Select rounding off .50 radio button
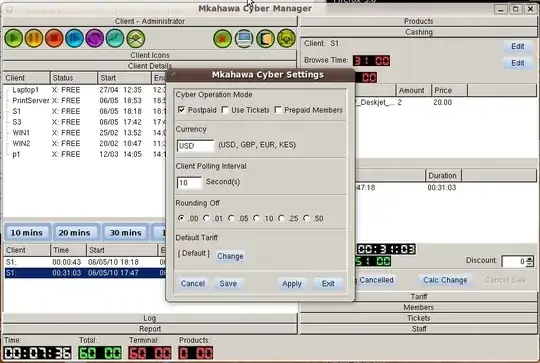Viewport: 540px width, 363px height. pyautogui.click(x=306, y=218)
